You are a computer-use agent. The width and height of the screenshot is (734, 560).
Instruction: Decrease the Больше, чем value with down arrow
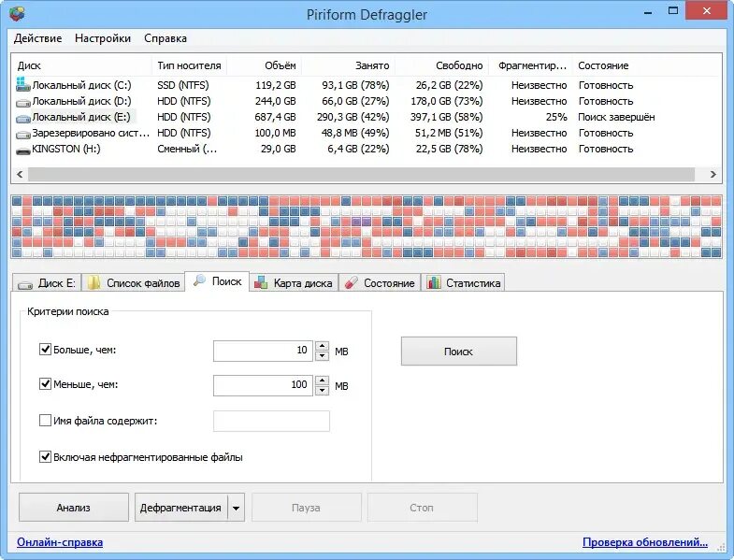point(322,356)
